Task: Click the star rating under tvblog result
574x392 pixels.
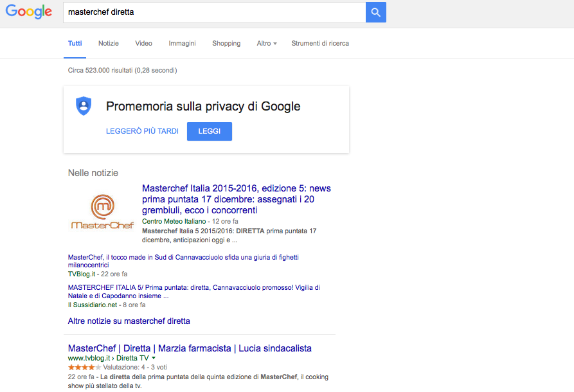Action: point(84,367)
